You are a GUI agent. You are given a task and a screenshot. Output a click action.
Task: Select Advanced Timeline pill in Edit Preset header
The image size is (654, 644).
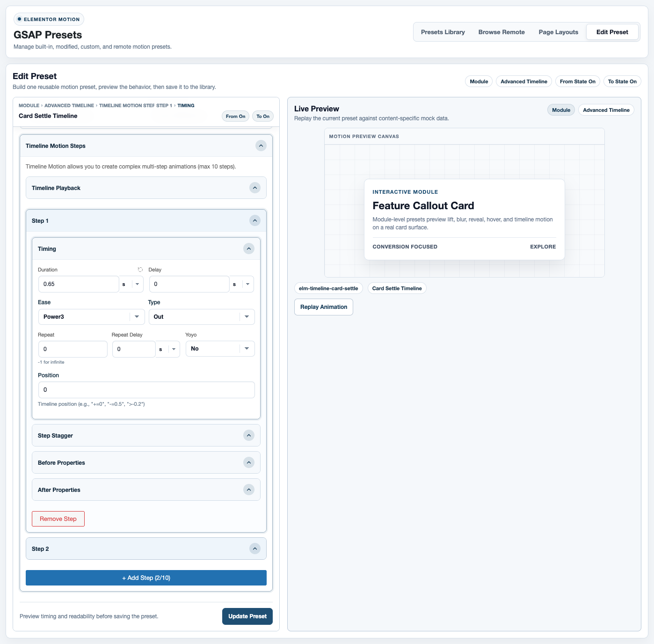pos(524,81)
